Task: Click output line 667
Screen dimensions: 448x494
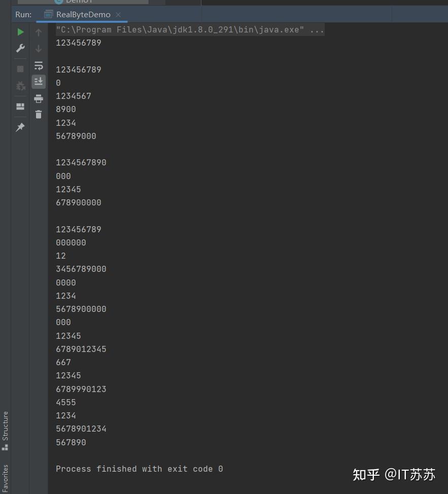Action: (63, 362)
